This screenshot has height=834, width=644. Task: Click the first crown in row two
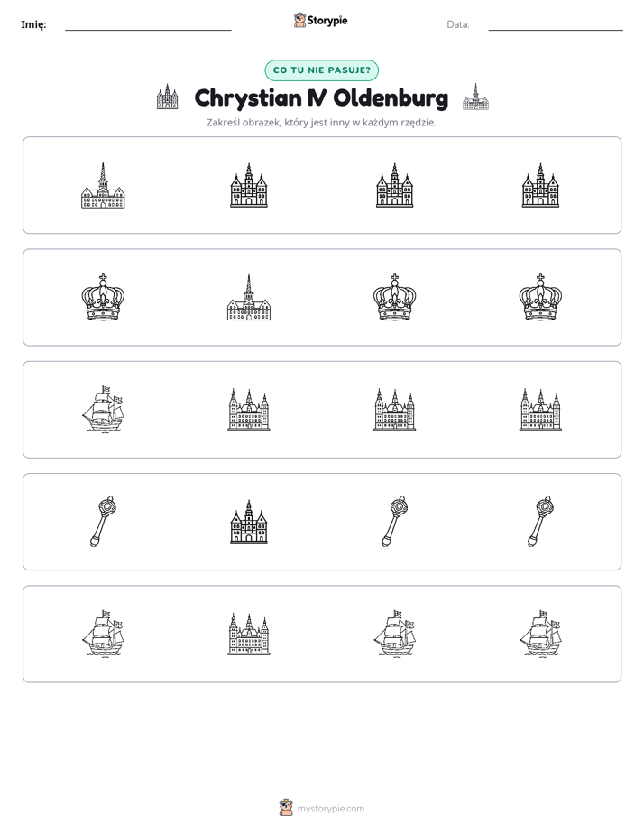coord(103,297)
